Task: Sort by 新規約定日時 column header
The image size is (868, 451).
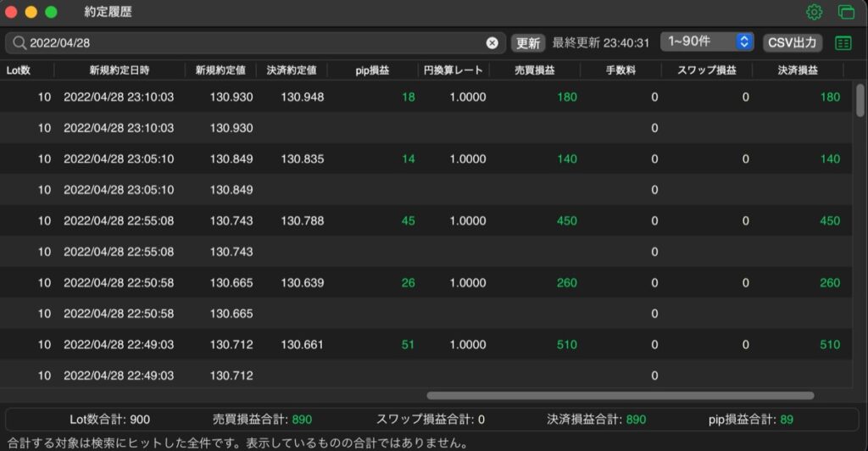Action: click(x=119, y=70)
